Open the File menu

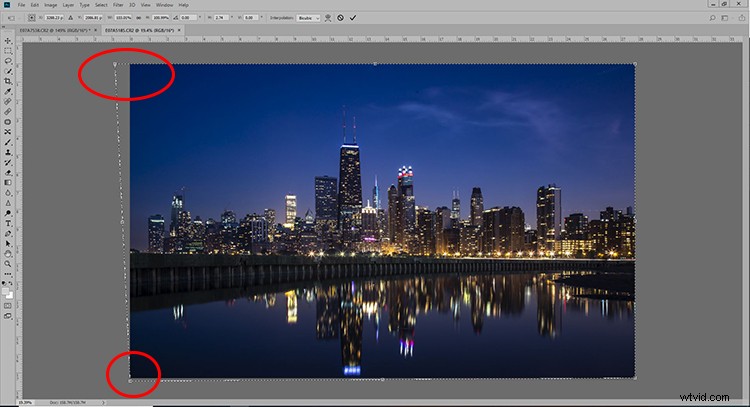point(21,5)
